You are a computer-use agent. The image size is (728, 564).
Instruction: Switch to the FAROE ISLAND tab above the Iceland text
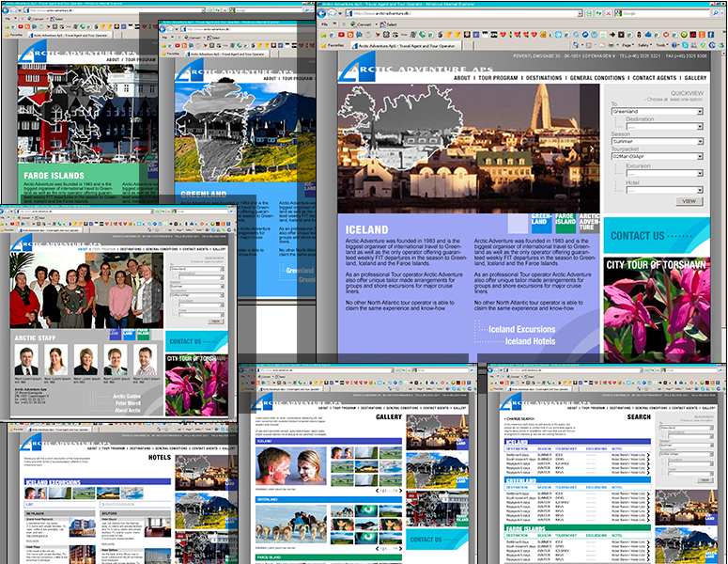click(x=565, y=222)
